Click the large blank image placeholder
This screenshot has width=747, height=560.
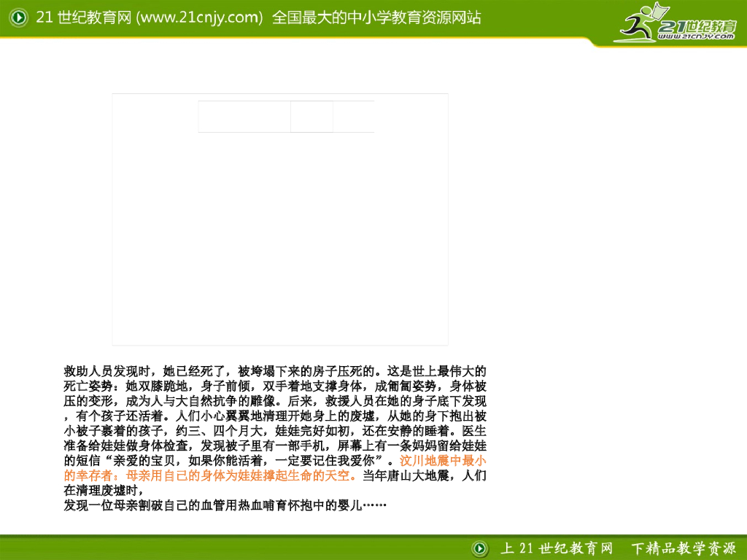pyautogui.click(x=280, y=219)
